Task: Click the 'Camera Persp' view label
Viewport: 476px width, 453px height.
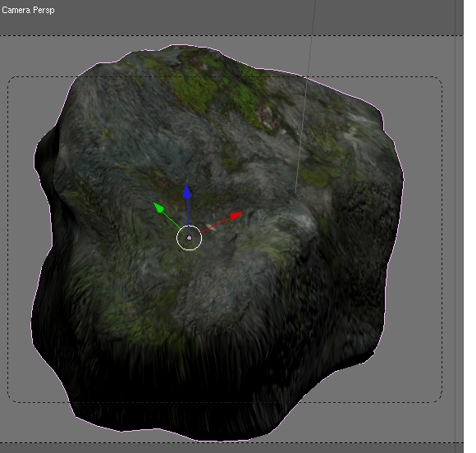Action: point(28,11)
